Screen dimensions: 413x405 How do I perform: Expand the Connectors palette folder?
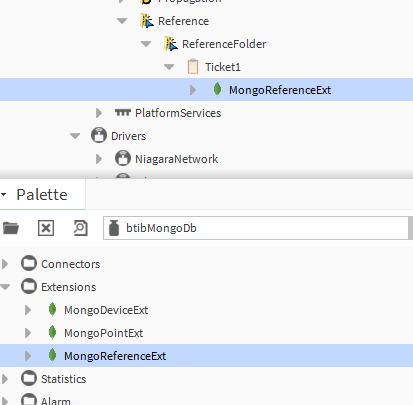point(5,264)
